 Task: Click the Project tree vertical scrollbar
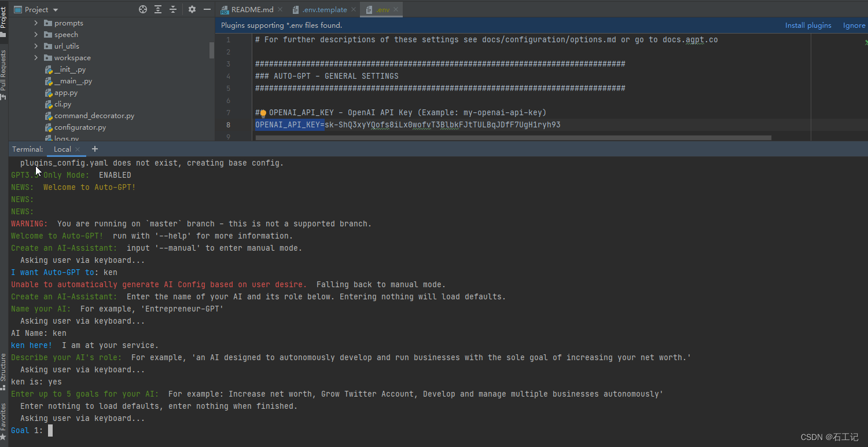tap(212, 49)
